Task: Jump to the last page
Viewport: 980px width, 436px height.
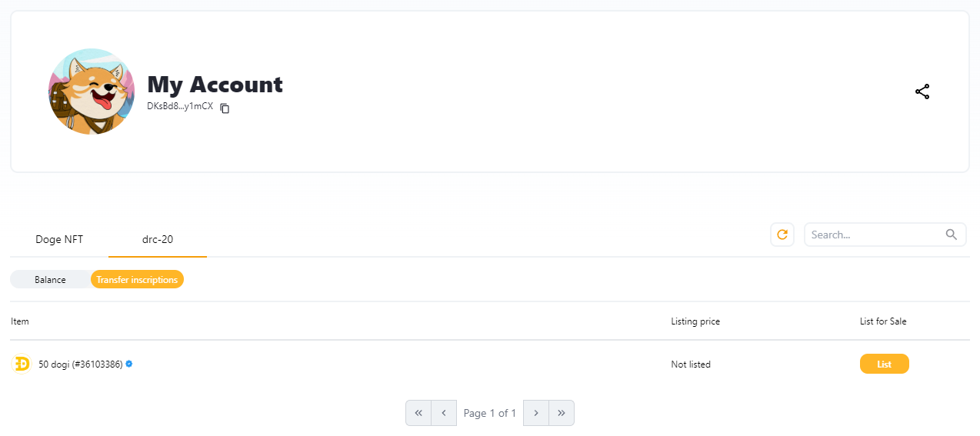Action: pyautogui.click(x=562, y=413)
